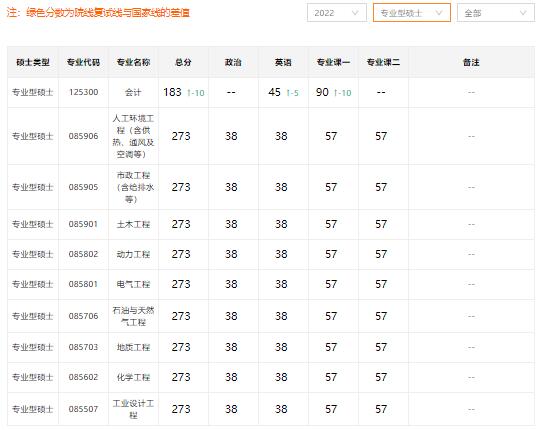Image resolution: width=540 pixels, height=430 pixels.
Task: Expand the 专业型硕士 degree type dropdown
Action: coord(412,13)
